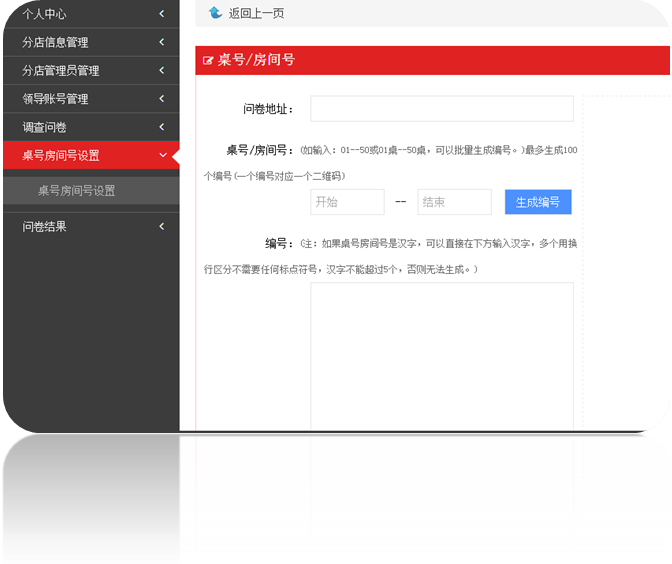
Task: Select the red 桌号房间号设置 menu item
Action: (x=91, y=155)
